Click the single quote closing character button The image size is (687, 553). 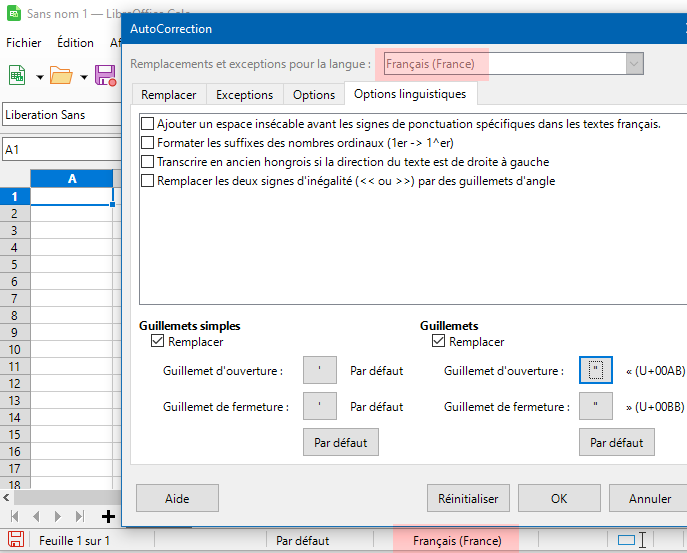coord(319,407)
